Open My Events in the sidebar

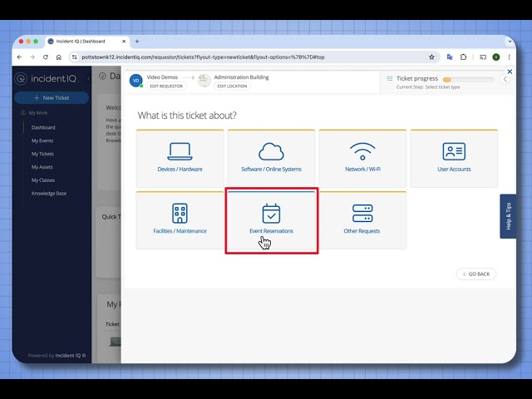(42, 140)
